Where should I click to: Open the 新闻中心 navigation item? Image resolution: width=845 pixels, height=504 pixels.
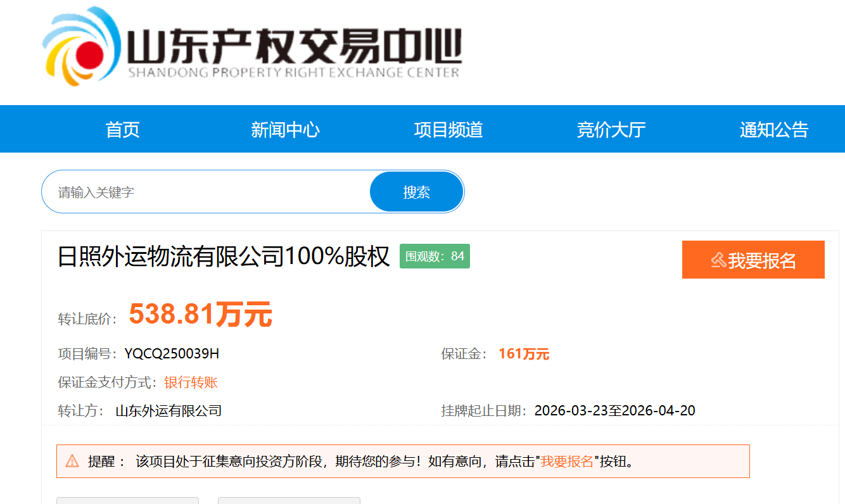pyautogui.click(x=285, y=130)
